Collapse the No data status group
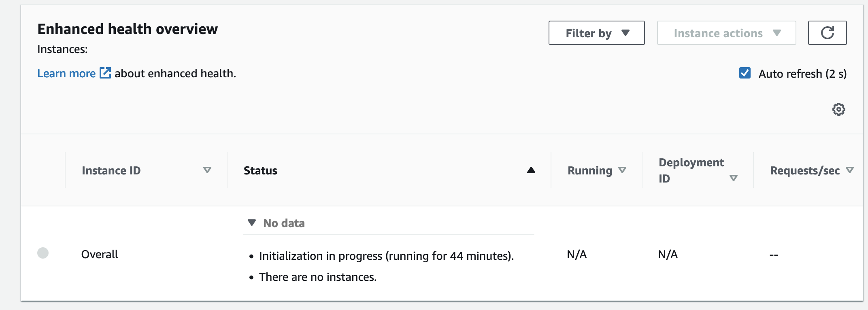This screenshot has width=868, height=310. point(252,223)
